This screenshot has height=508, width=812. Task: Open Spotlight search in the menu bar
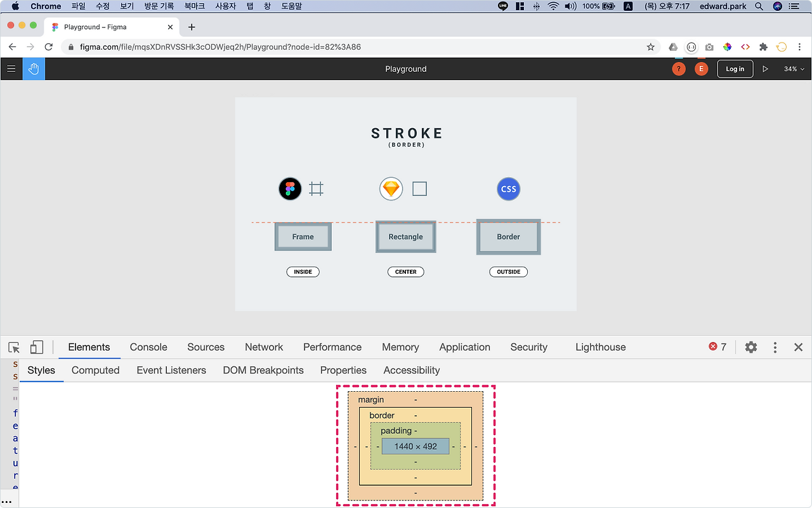pyautogui.click(x=759, y=6)
